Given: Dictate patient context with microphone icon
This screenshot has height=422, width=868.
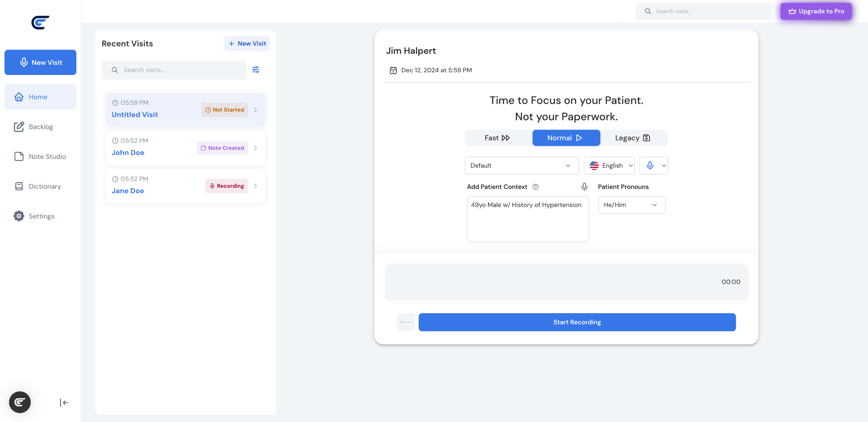Looking at the screenshot, I should 584,187.
